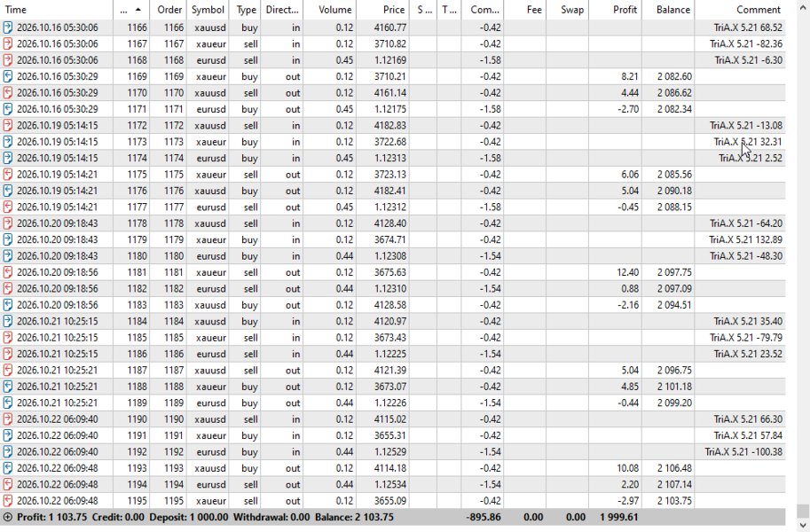Click the buy icon on row 1184
This screenshot has width=810, height=532.
tap(7, 321)
